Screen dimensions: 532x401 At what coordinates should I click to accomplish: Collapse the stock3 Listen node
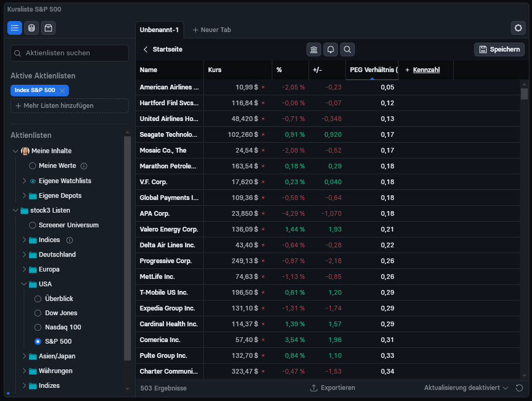coord(15,210)
